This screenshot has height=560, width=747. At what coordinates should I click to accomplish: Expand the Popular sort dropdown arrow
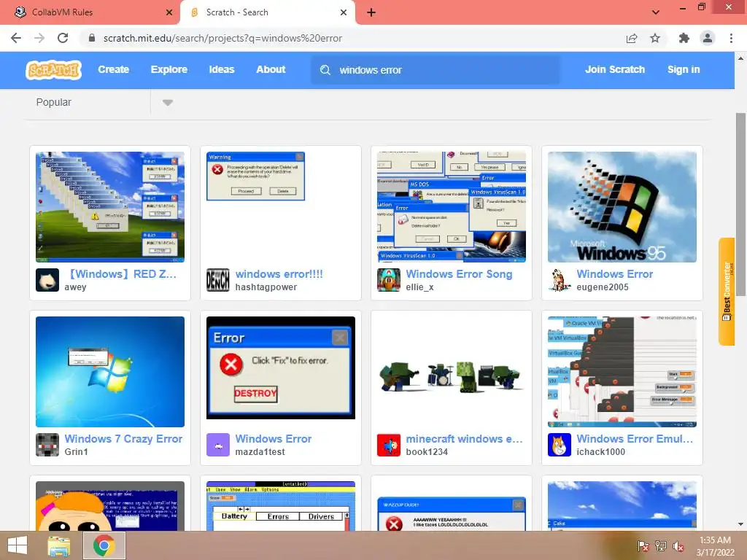pos(168,102)
